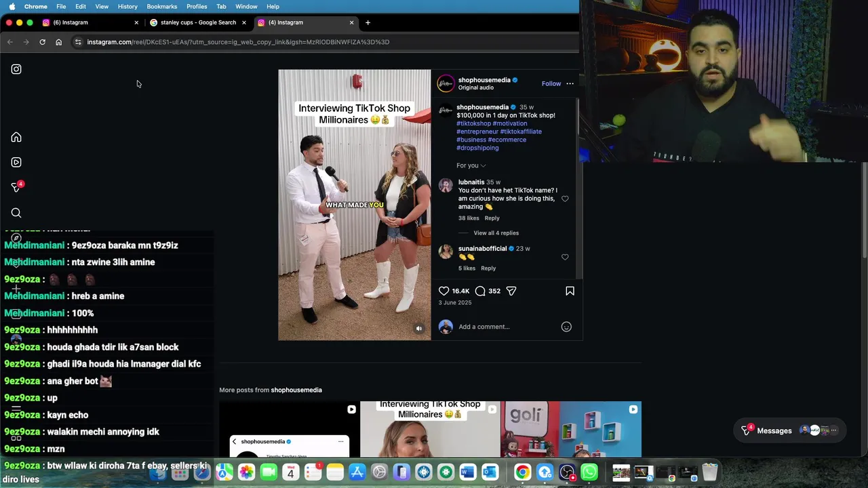Open the Profiles menu

click(197, 6)
